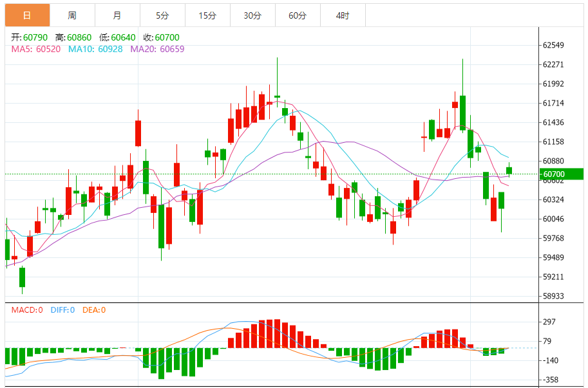Click the -358 MACD axis label
Image resolution: width=588 pixels, height=388 pixels.
[550, 380]
